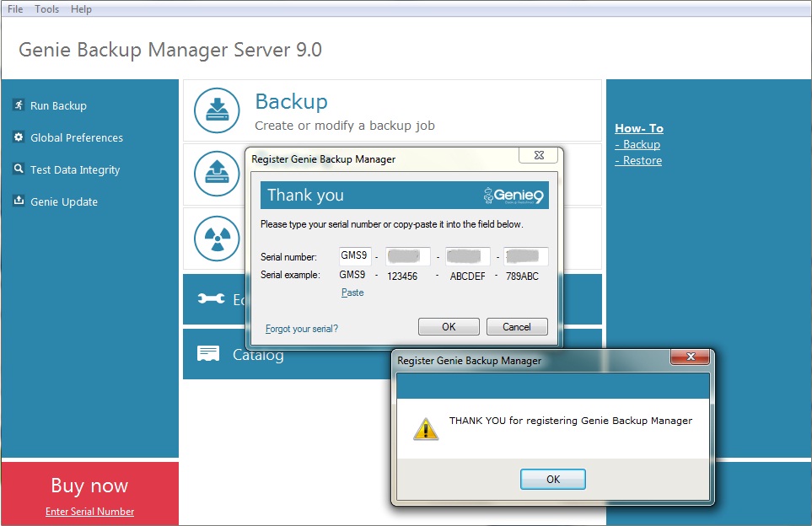The image size is (812, 526).
Task: Open Global Preferences gear icon
Action: pyautogui.click(x=19, y=137)
